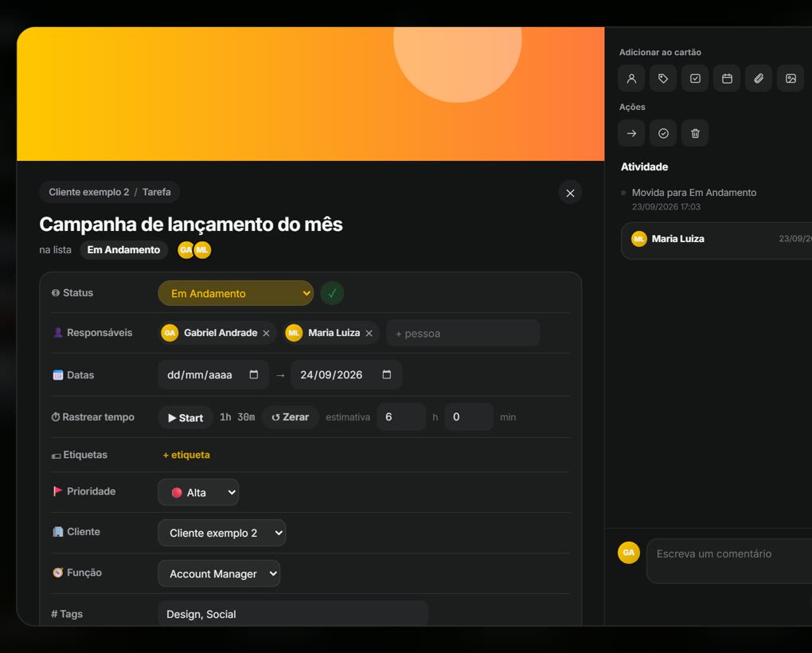Click the orange cover image banner
This screenshot has height=653, width=812.
pos(310,94)
